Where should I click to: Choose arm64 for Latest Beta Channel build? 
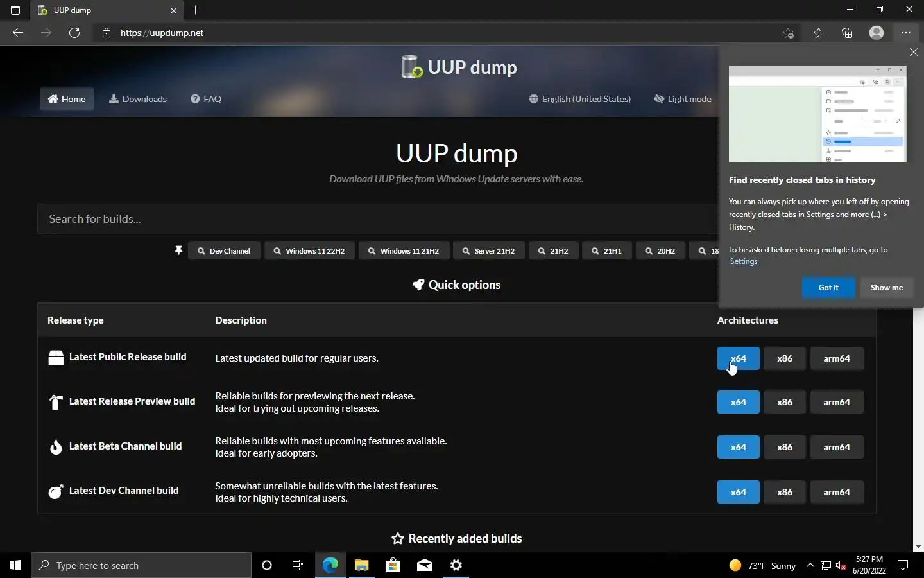click(837, 447)
